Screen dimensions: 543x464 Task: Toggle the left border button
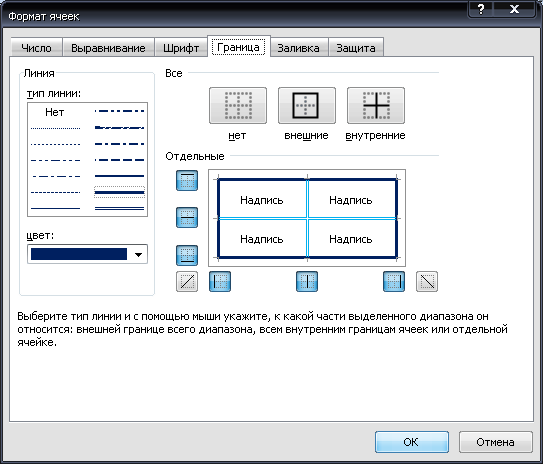point(220,281)
